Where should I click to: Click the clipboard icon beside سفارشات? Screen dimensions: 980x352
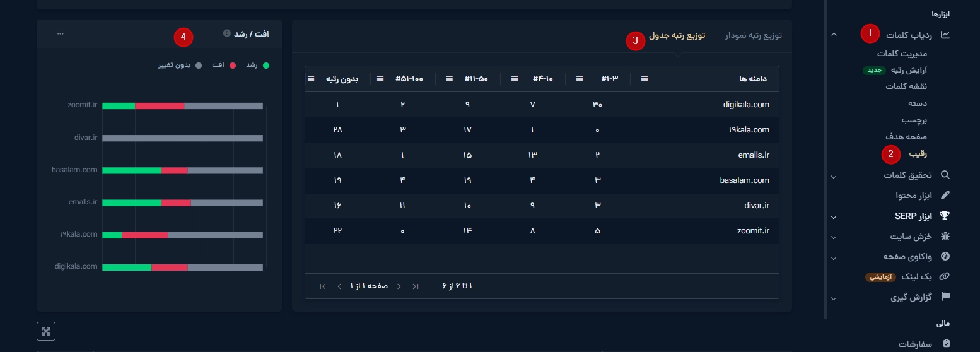coord(946,344)
